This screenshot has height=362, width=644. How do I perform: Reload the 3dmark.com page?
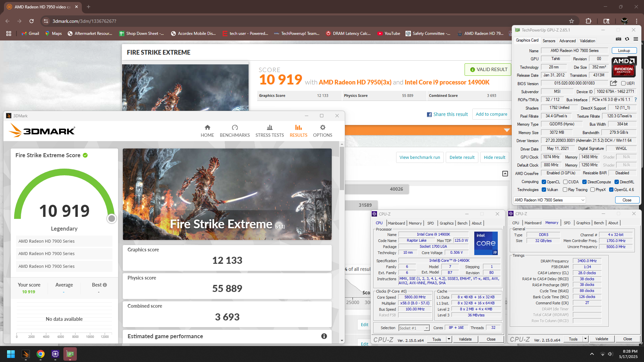pyautogui.click(x=32, y=21)
